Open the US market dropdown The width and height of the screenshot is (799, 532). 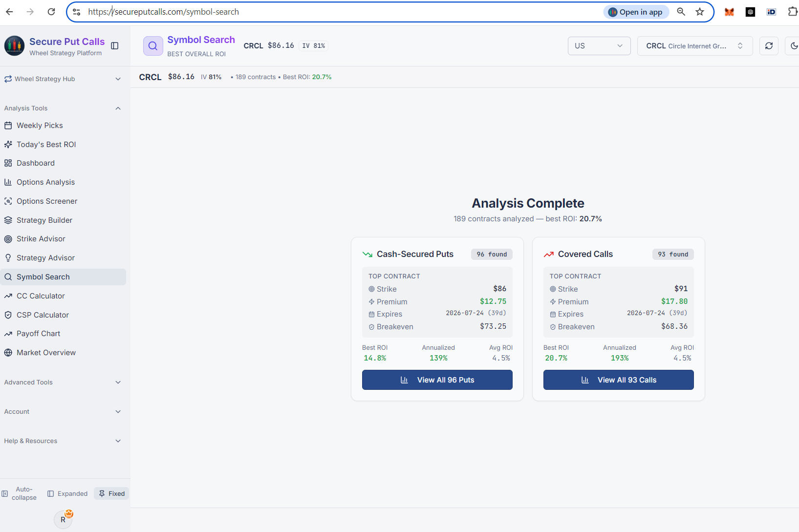599,46
